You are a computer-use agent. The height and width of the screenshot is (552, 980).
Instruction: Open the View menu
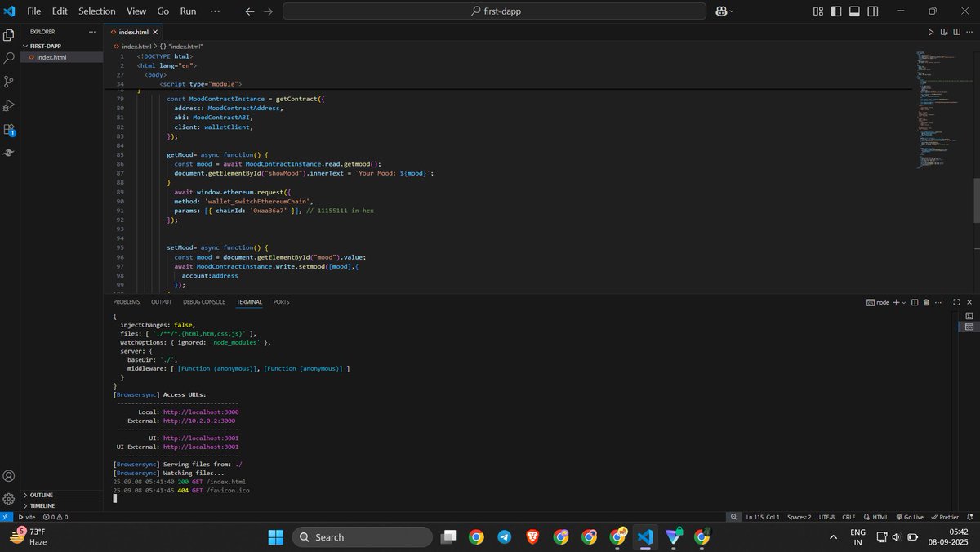click(x=136, y=11)
